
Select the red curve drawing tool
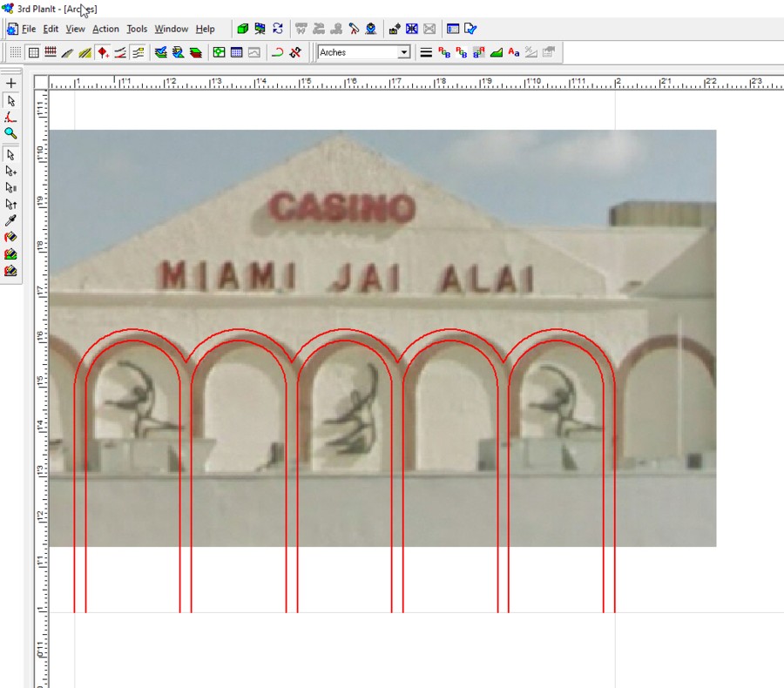coord(11,118)
